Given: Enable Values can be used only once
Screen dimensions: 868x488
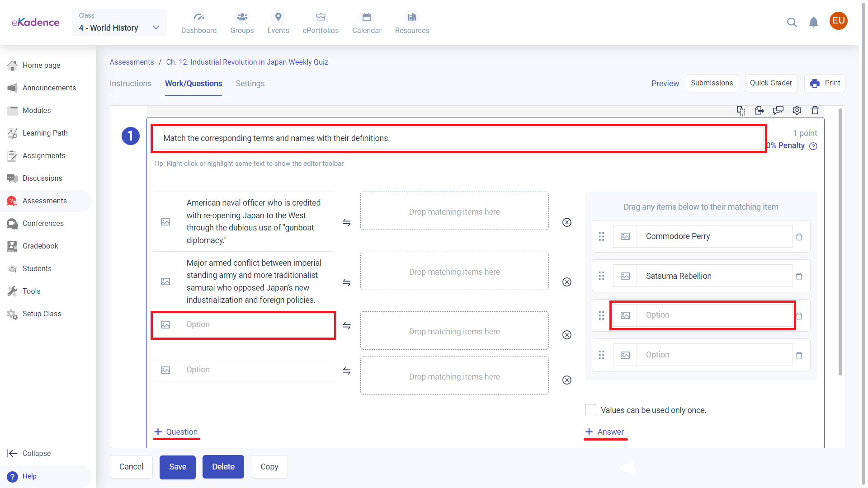Looking at the screenshot, I should click(x=590, y=410).
